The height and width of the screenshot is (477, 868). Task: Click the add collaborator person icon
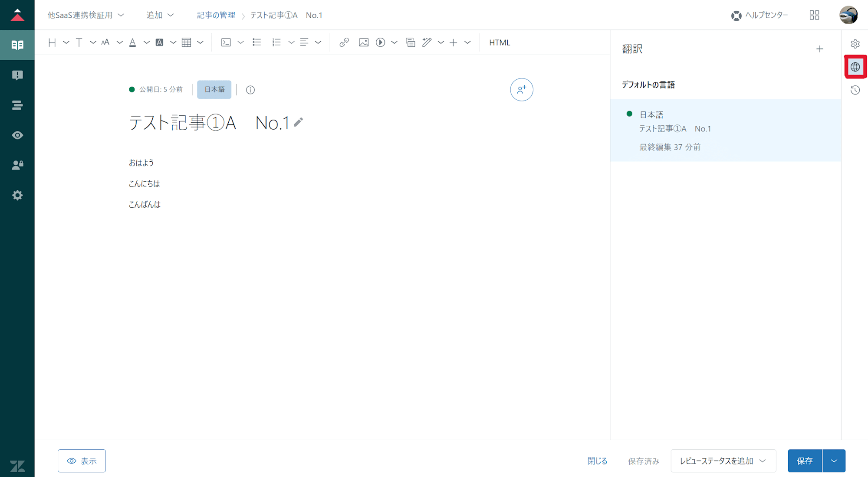point(522,90)
